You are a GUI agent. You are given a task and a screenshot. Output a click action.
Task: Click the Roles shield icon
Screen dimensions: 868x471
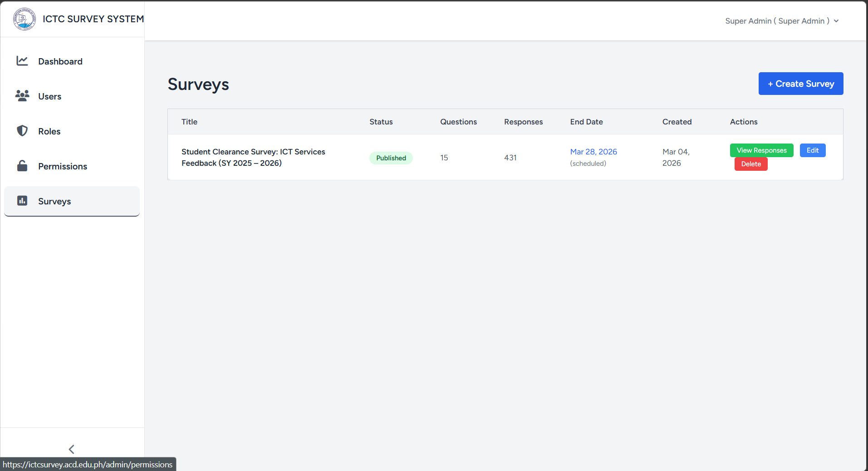tap(22, 131)
